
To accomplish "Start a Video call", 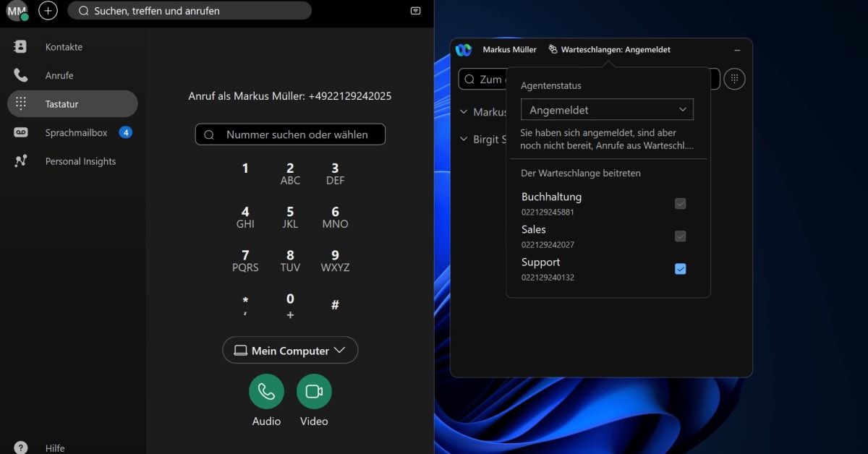I will (314, 392).
